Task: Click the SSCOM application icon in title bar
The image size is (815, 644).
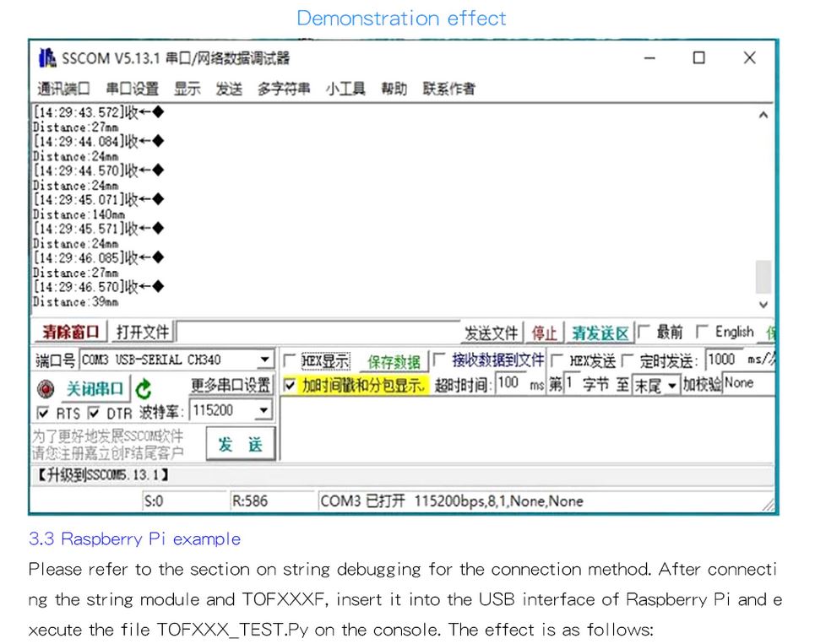Action: [46, 57]
